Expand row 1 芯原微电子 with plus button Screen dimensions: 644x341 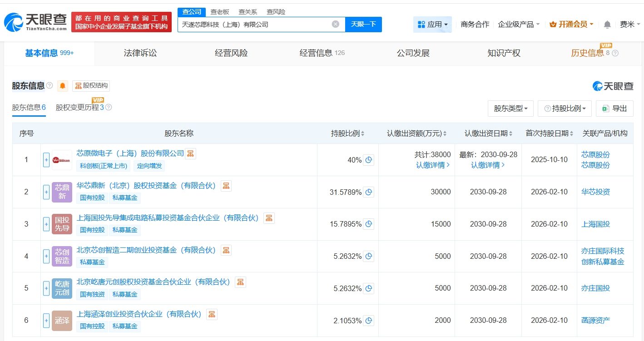46,160
